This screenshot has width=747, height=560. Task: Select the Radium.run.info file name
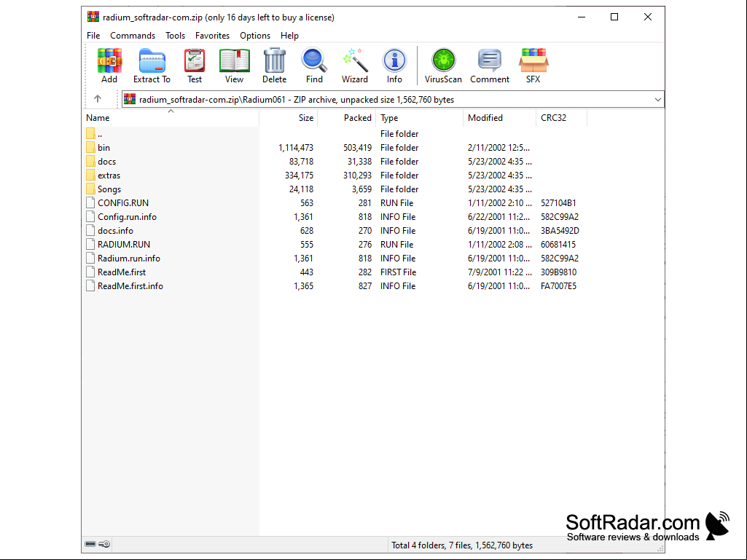[129, 258]
